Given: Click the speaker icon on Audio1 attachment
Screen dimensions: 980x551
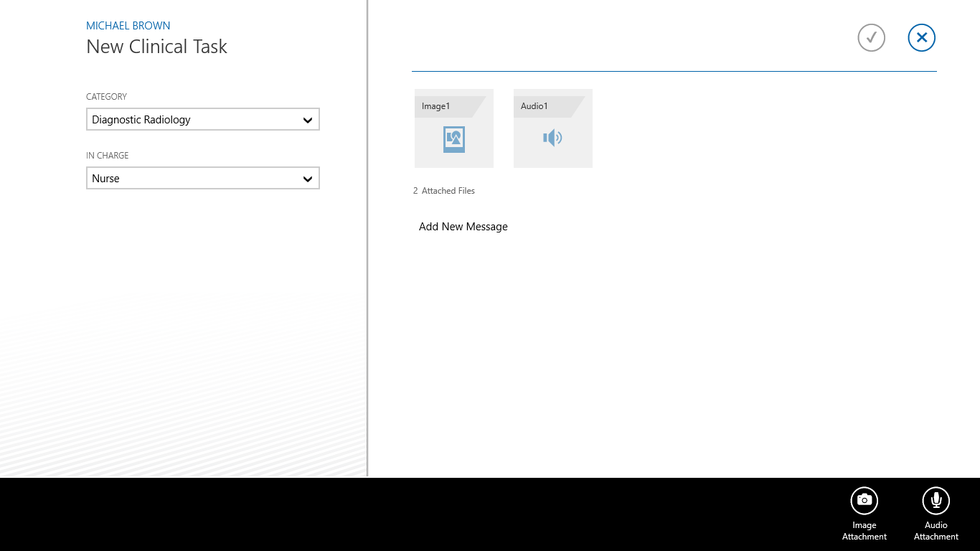Looking at the screenshot, I should coord(552,138).
